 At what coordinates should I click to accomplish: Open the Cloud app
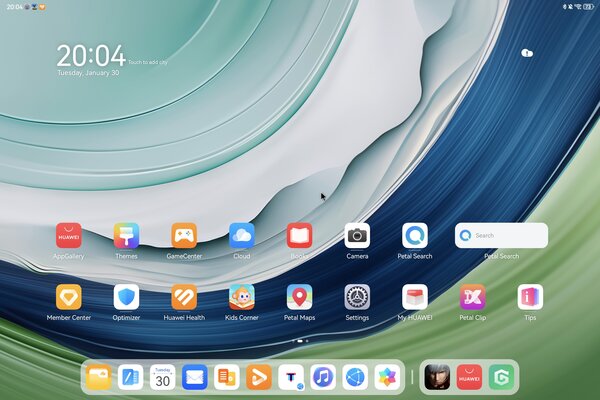click(x=242, y=235)
